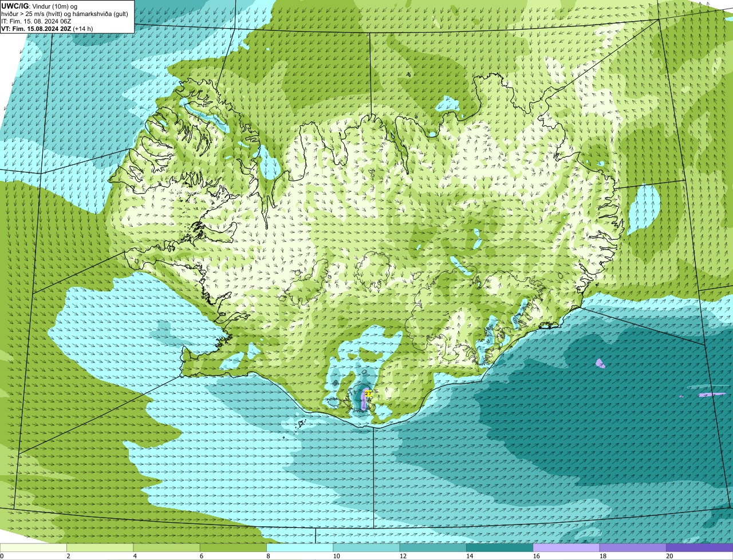The height and width of the screenshot is (560, 733).
Task: Click the '(+14 h)' forecast offset text
Action: pyautogui.click(x=83, y=29)
